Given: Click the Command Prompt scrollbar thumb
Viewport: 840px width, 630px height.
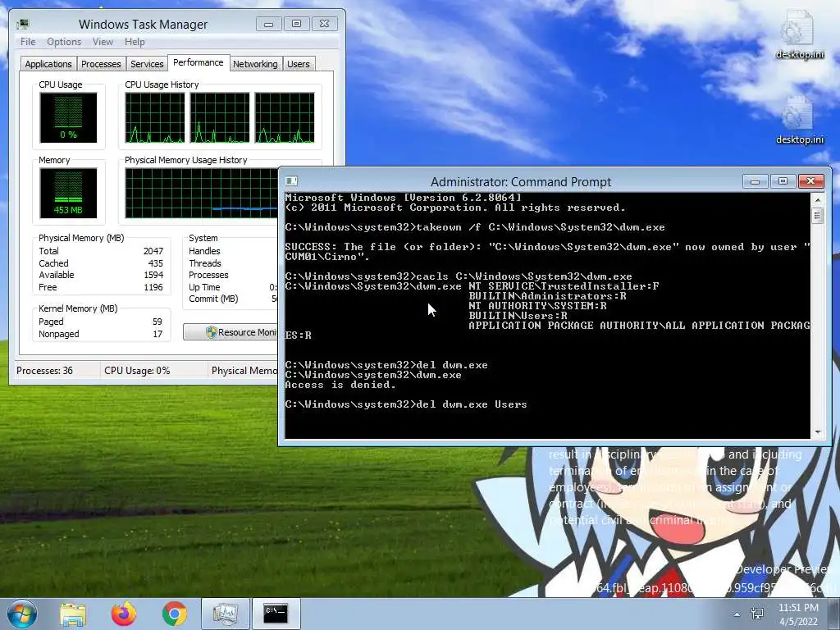Looking at the screenshot, I should coord(818,217).
